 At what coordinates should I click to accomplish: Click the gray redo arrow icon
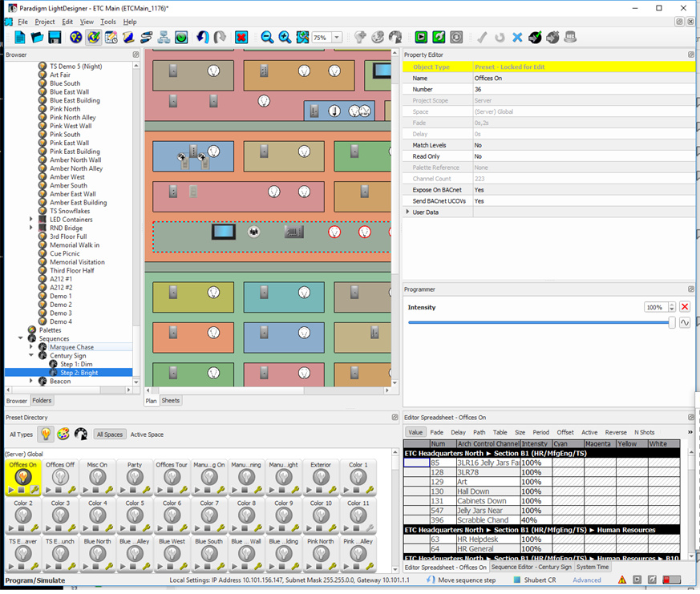[x=220, y=38]
